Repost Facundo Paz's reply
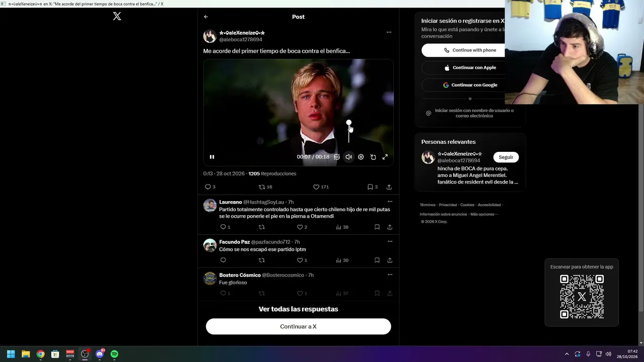This screenshot has height=362, width=644. tap(262, 260)
